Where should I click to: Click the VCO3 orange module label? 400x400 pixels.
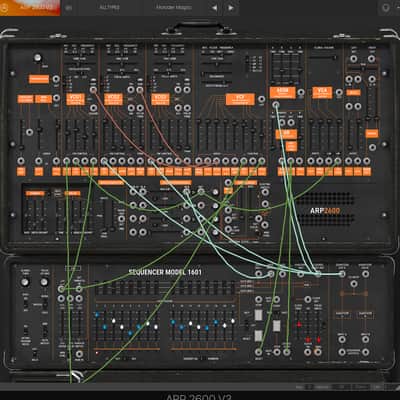160,99
